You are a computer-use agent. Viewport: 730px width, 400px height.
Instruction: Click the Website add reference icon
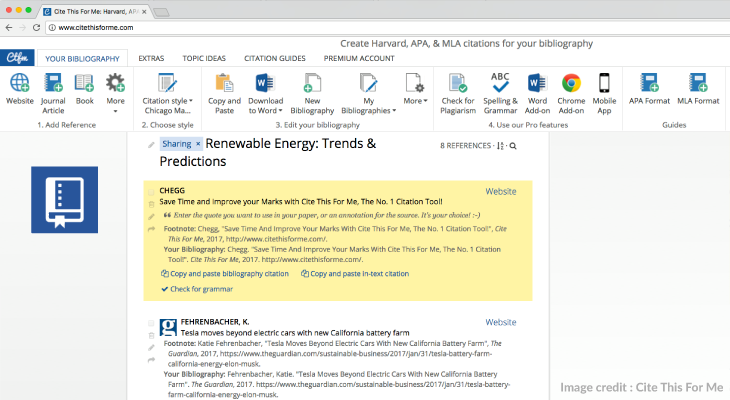[20, 83]
